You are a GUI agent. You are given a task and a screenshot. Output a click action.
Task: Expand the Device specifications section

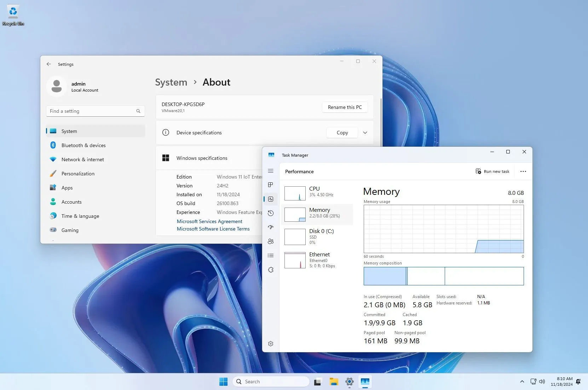pos(365,133)
